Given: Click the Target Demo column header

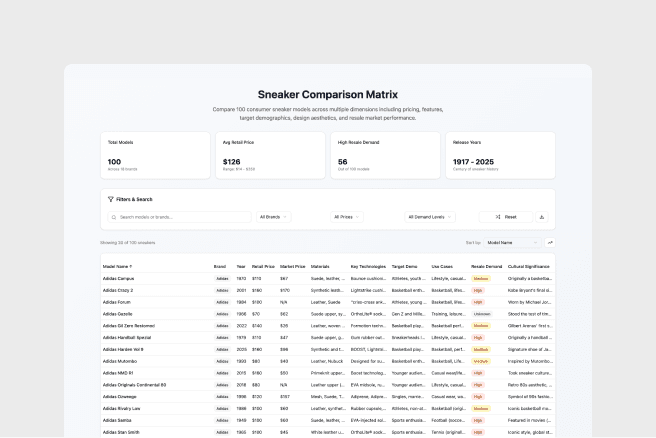Looking at the screenshot, I should coord(404,266).
